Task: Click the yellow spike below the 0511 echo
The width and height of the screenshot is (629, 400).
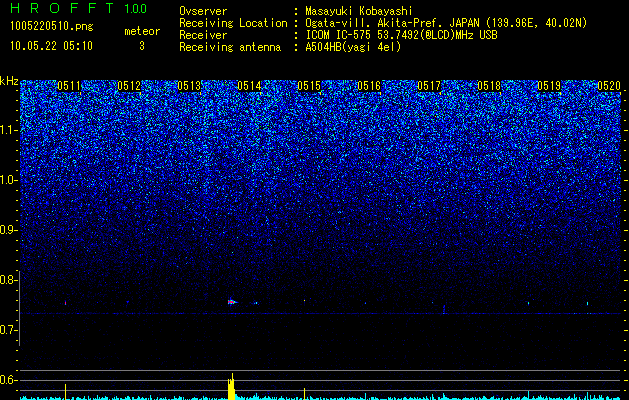Action: tap(65, 392)
